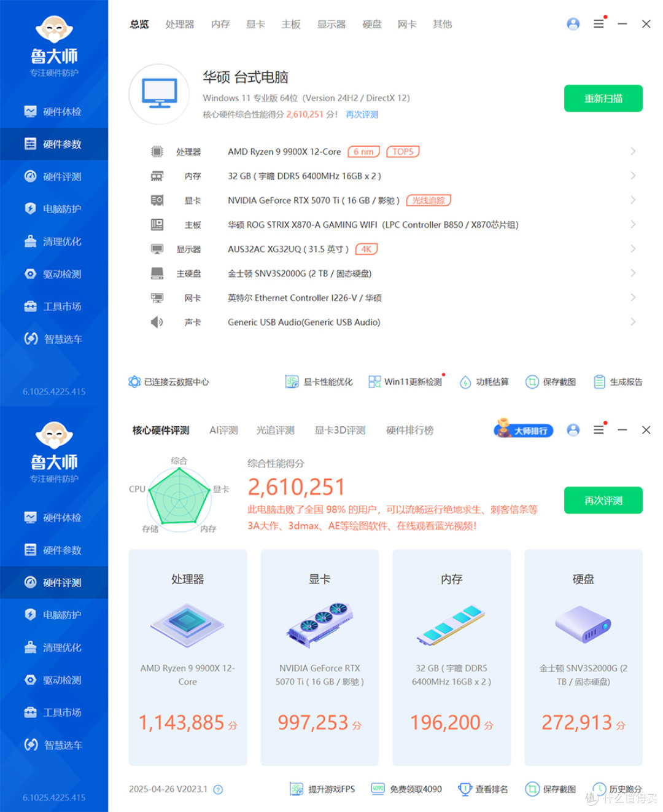
Task: Click the 4K tag on the monitor row
Action: pyautogui.click(x=366, y=249)
